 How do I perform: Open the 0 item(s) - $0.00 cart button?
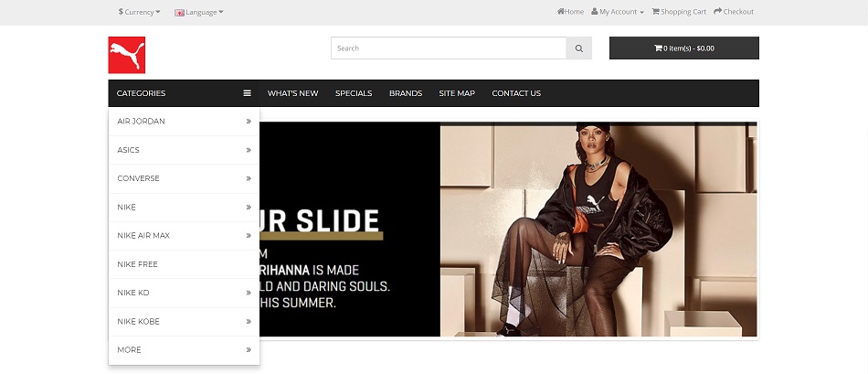[684, 48]
